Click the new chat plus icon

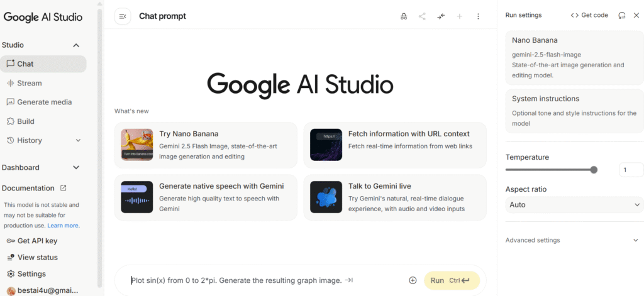tap(460, 16)
